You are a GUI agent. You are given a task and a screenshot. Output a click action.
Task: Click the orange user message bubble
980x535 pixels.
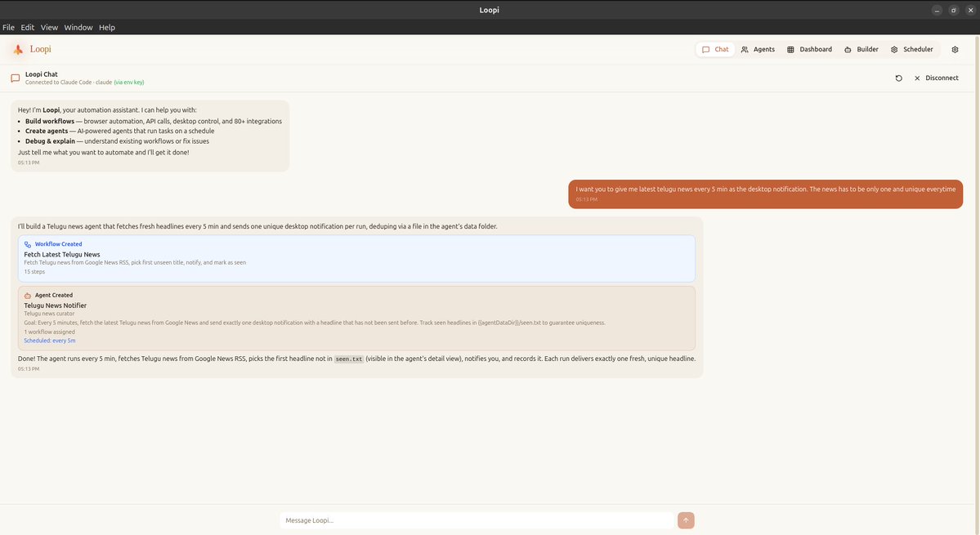pyautogui.click(x=766, y=194)
